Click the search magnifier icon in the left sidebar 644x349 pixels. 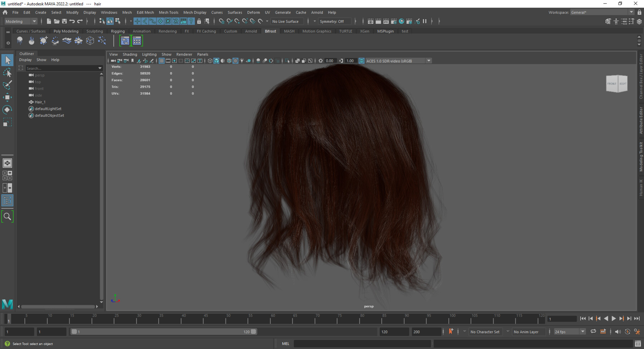(x=7, y=216)
